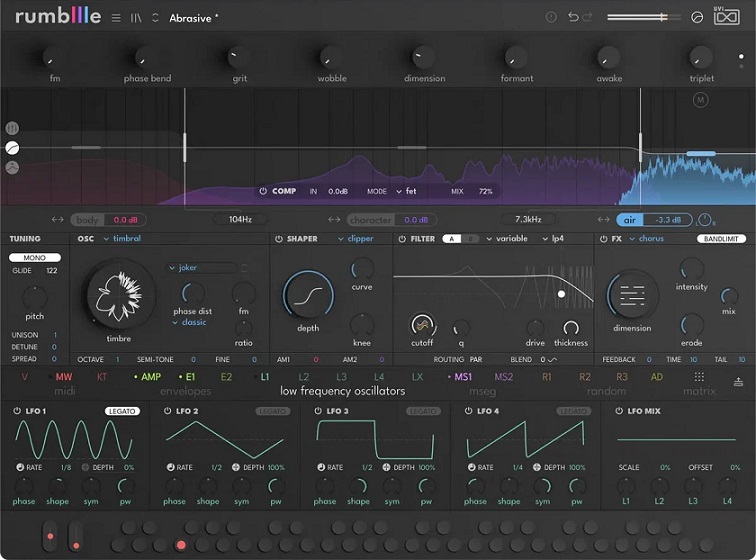
Task: Click the body band button
Action: pos(87,220)
